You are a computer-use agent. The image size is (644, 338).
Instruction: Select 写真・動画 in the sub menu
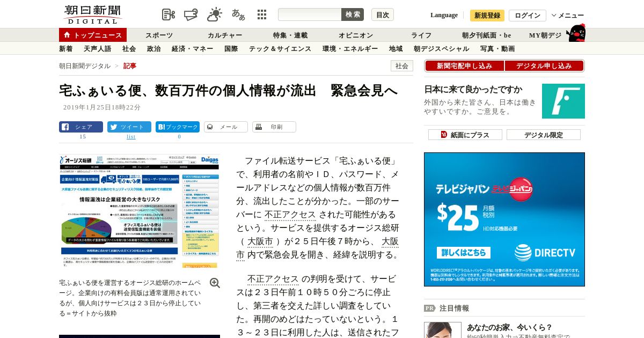pyautogui.click(x=497, y=49)
